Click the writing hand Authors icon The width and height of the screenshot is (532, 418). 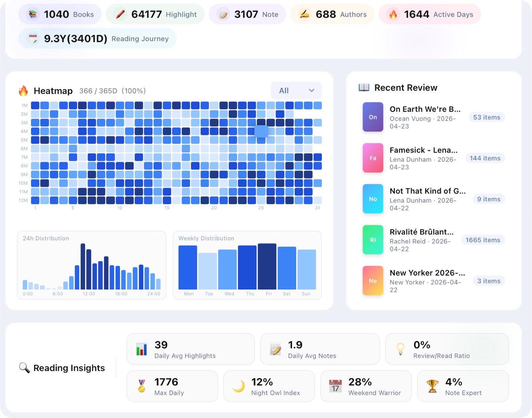[x=305, y=14]
